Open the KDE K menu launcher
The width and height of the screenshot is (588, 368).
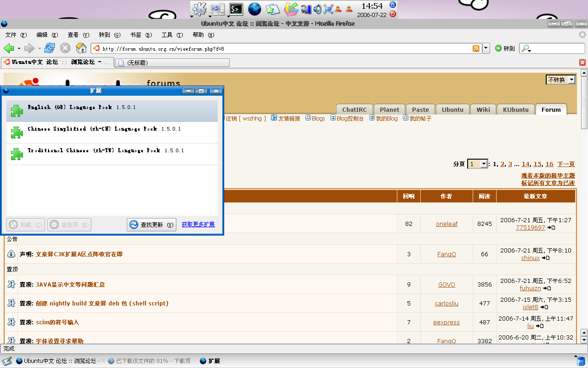[x=199, y=9]
